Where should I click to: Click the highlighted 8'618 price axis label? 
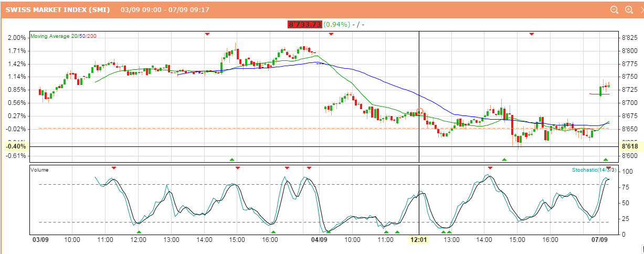630,146
